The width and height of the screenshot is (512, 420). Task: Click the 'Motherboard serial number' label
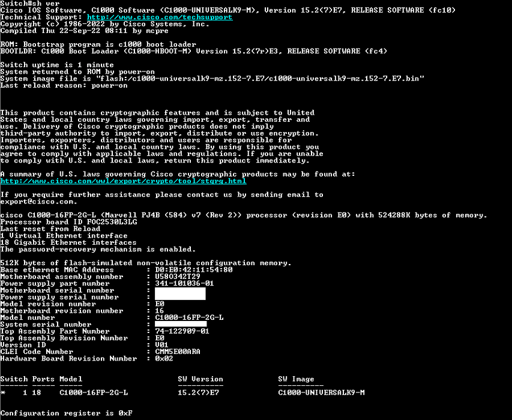(57, 290)
